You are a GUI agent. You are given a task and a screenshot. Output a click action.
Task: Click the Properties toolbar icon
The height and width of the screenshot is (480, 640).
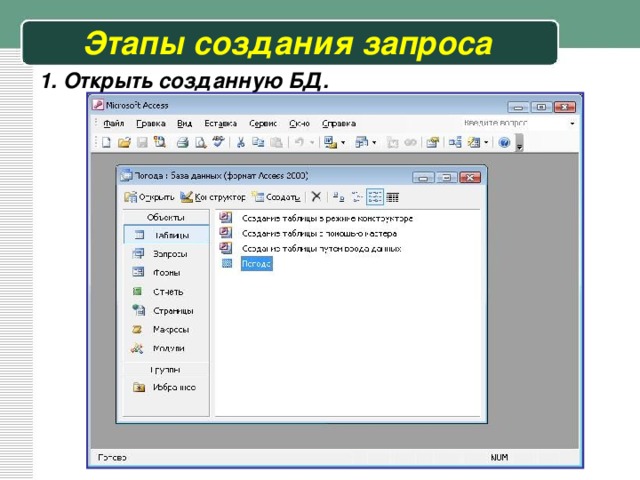click(433, 142)
